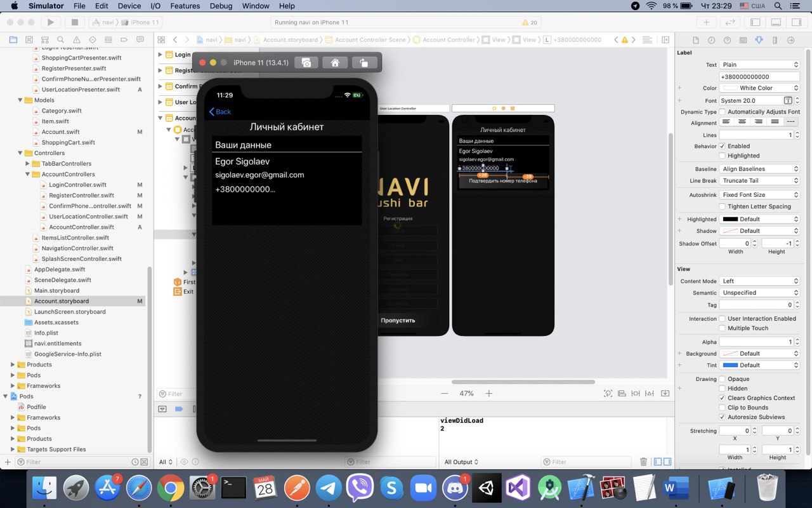Viewport: 812px width, 508px height.
Task: Toggle Automatically Adjusts Font checkbox
Action: coord(722,112)
